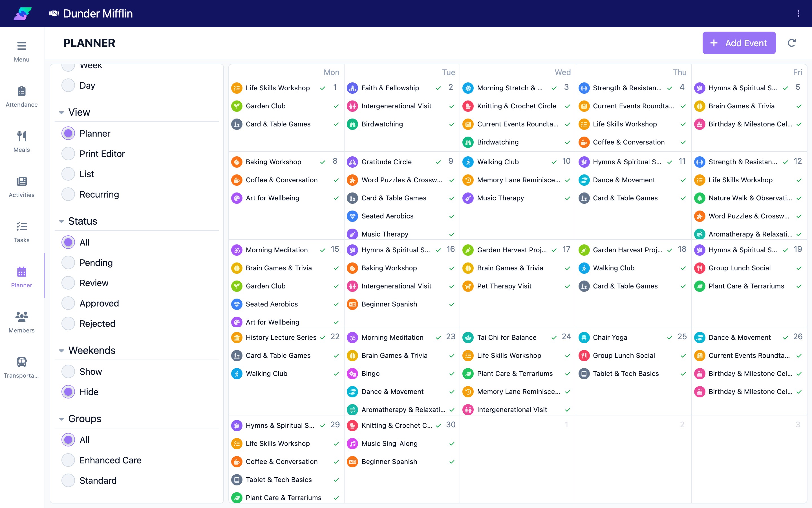Click the History Lecture Series icon
The image size is (812, 508).
tap(237, 337)
